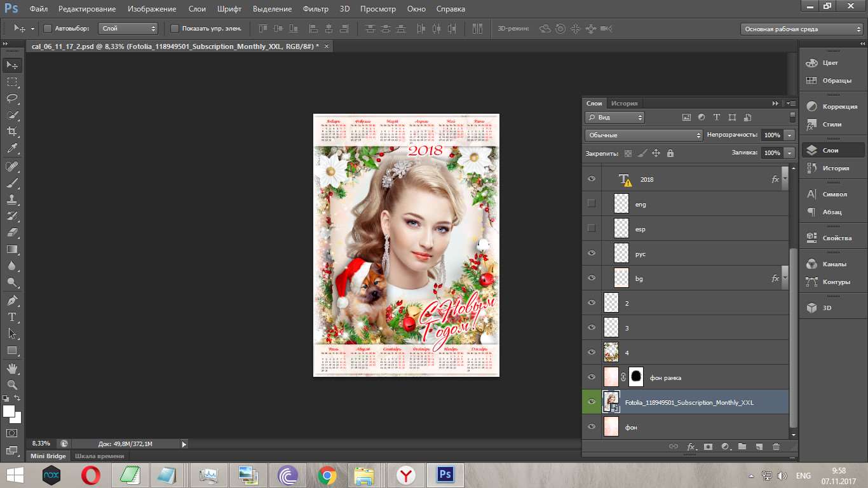Viewport: 868px width, 488px height.
Task: Open the Слой auto-select dropdown
Action: click(129, 29)
